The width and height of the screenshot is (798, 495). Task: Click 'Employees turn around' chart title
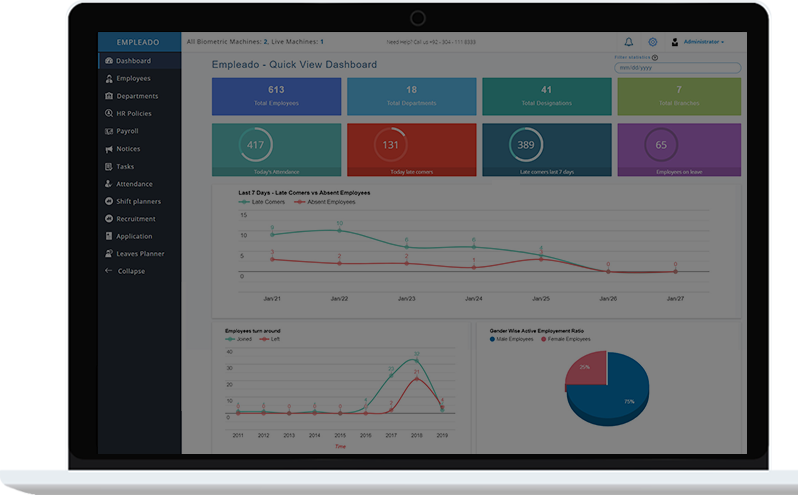tap(253, 331)
